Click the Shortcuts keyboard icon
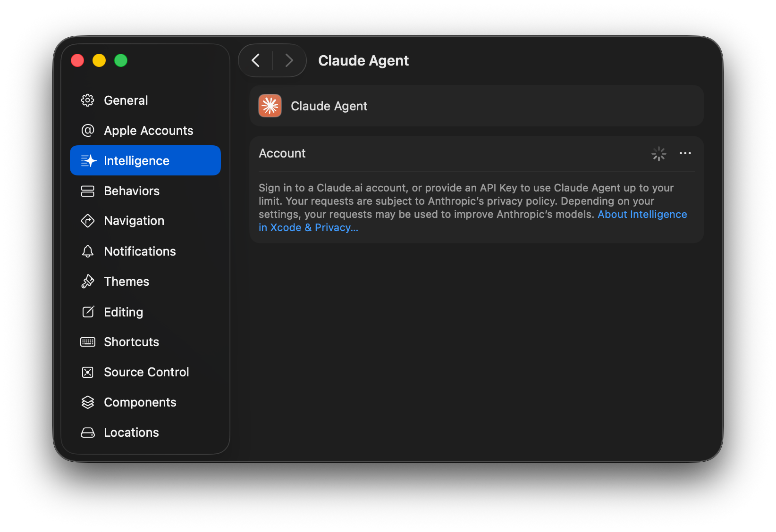 (88, 342)
